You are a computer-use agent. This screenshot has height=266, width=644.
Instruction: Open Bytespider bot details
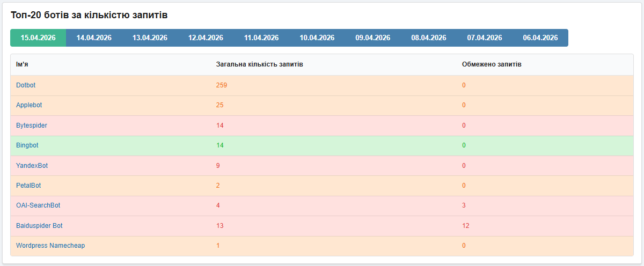(x=32, y=125)
